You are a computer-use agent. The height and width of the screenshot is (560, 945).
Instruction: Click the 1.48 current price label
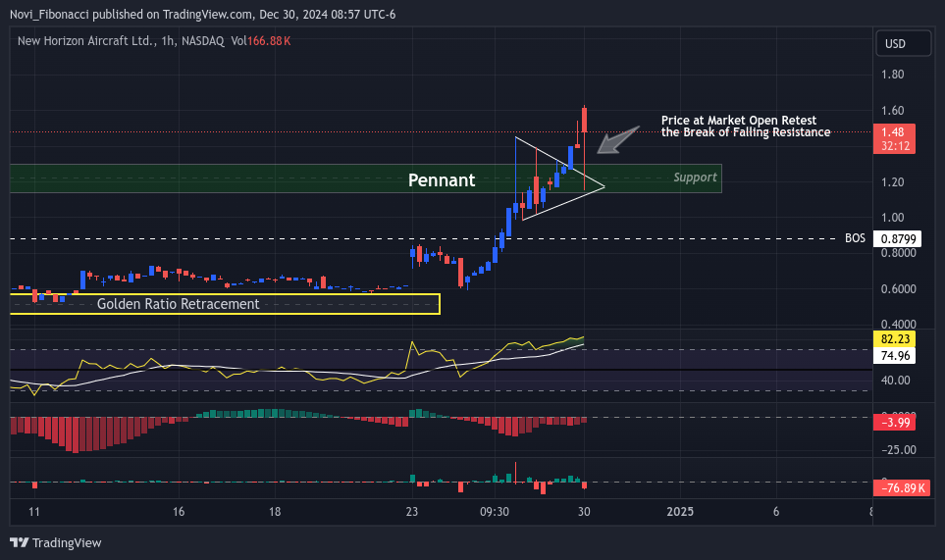(x=894, y=138)
